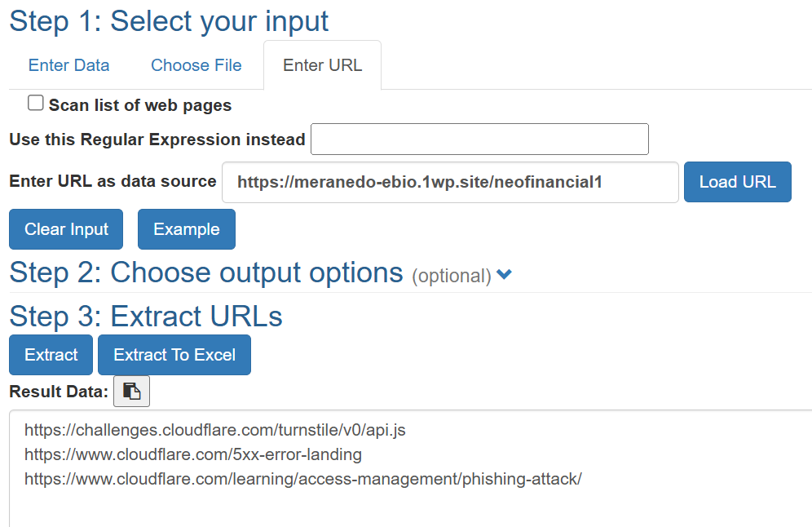The width and height of the screenshot is (812, 527).
Task: Click Extract To Excel button
Action: pyautogui.click(x=174, y=355)
